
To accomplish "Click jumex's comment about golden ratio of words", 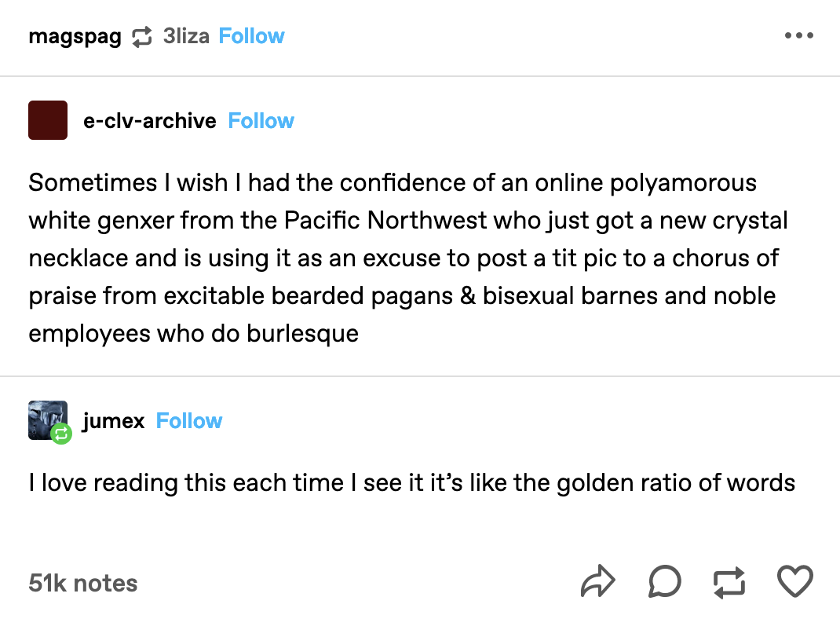I will pos(411,482).
